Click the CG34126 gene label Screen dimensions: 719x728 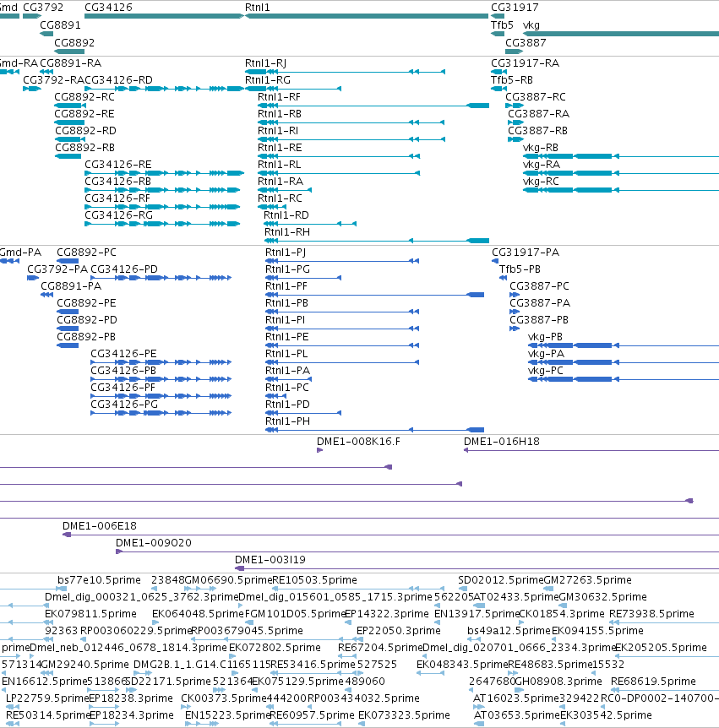coord(108,8)
